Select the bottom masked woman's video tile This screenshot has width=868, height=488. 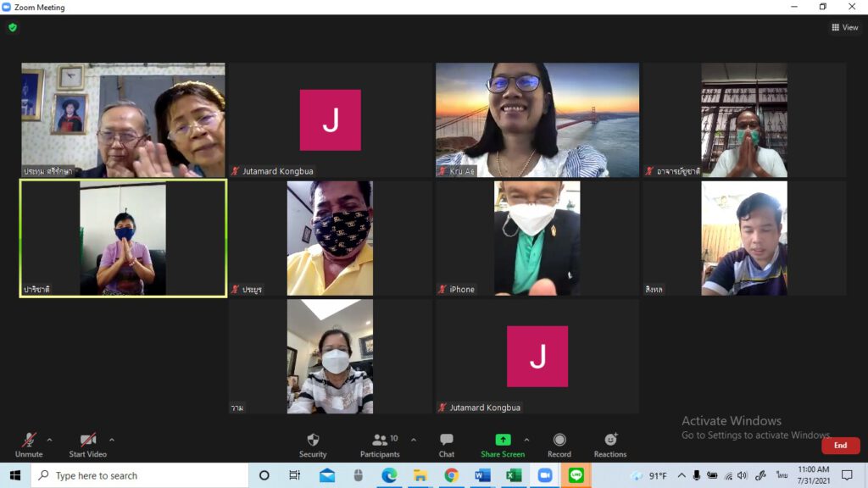pyautogui.click(x=330, y=357)
